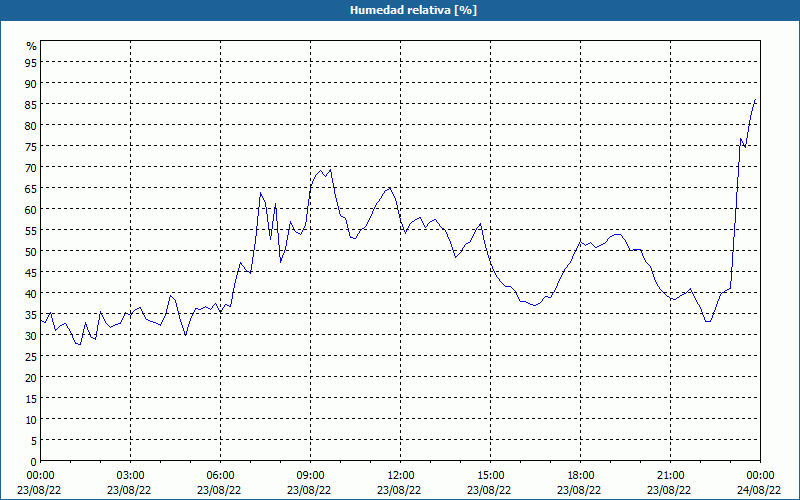Screen dimensions: 800x500
Task: Select the 85 y-axis label
Action: 31,104
